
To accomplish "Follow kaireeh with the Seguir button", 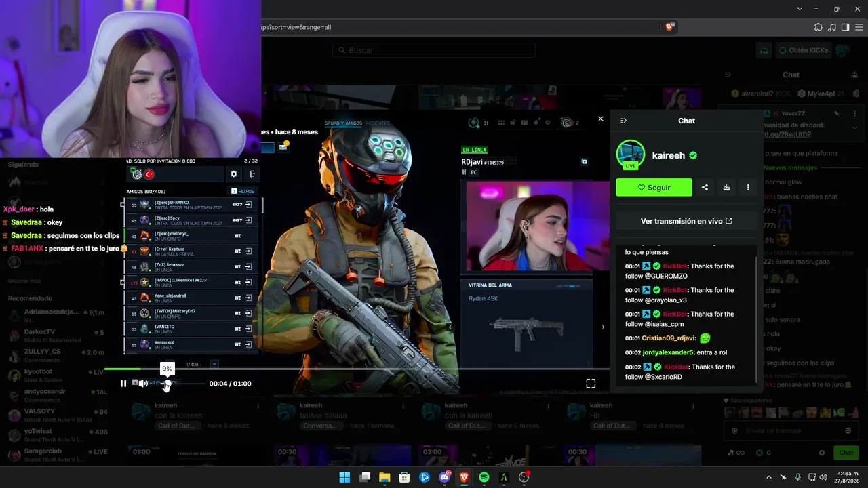I will coord(654,188).
